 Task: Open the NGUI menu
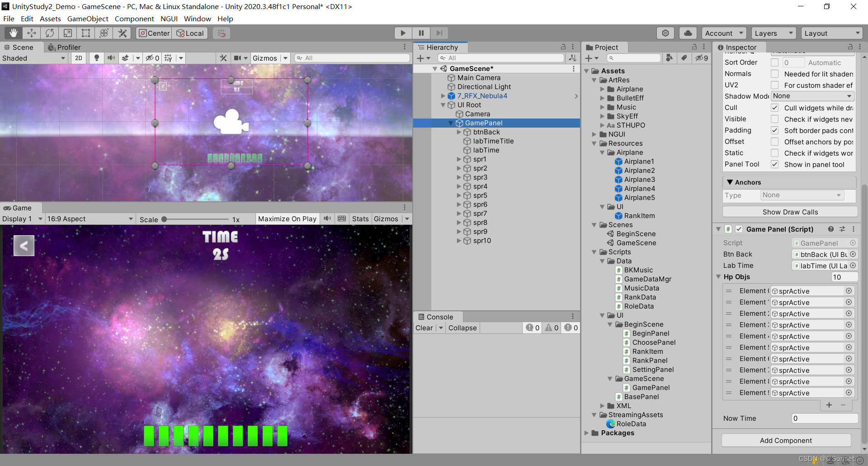click(169, 19)
